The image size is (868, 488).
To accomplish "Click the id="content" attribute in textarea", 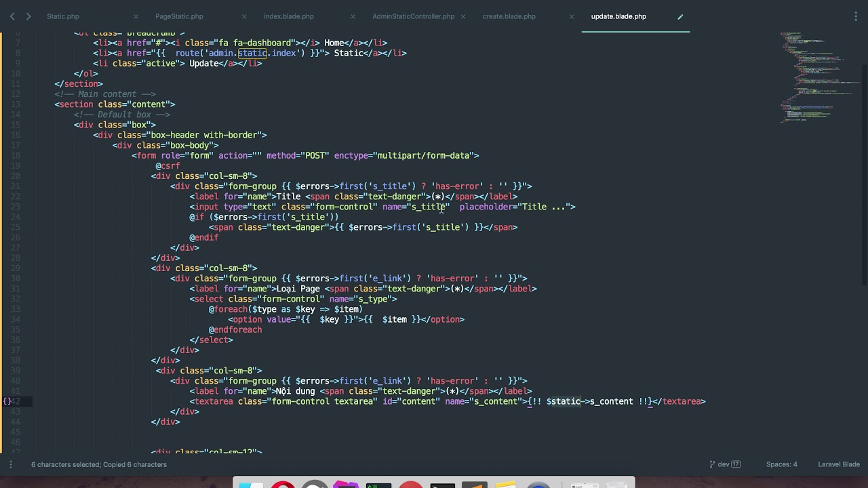I will (412, 401).
